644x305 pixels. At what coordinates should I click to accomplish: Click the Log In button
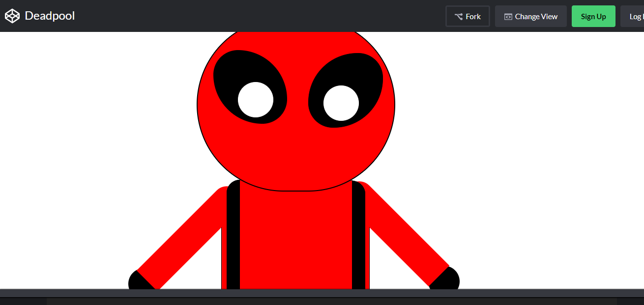[633, 16]
